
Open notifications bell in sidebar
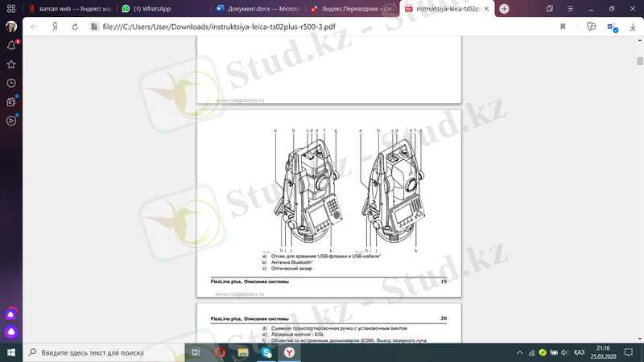(11, 45)
